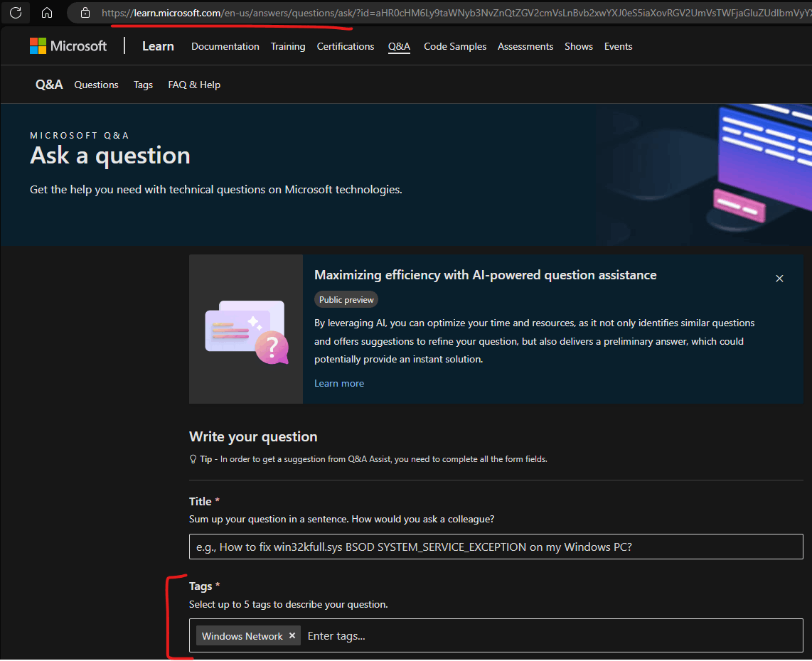This screenshot has width=812, height=661.
Task: Click the lightbulb tip icon
Action: pos(193,459)
